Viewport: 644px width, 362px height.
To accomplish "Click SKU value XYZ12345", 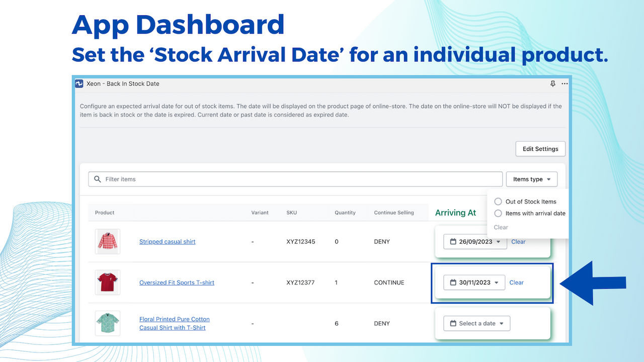I will (300, 242).
